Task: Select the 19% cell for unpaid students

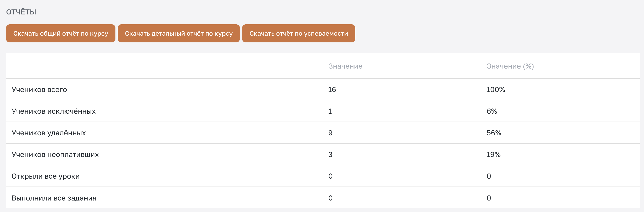Action: coord(493,155)
